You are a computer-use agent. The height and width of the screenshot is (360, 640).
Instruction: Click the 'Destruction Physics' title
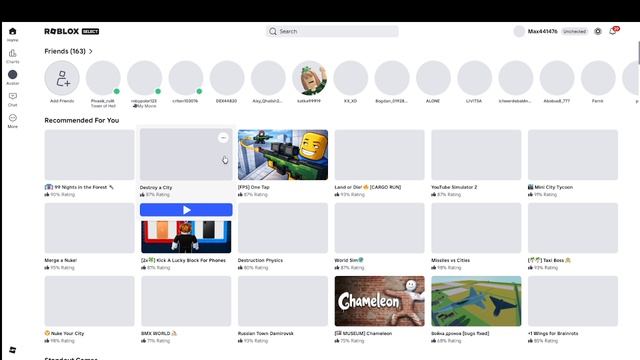pyautogui.click(x=260, y=260)
